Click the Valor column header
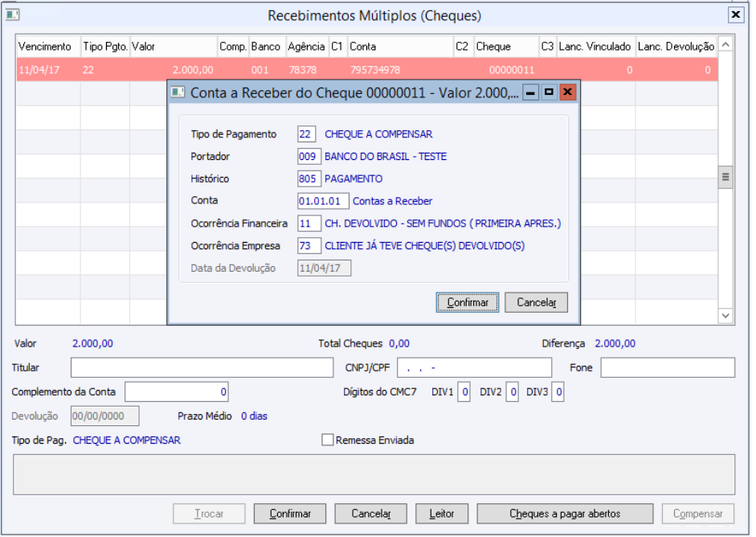The height and width of the screenshot is (537, 756). 174,47
